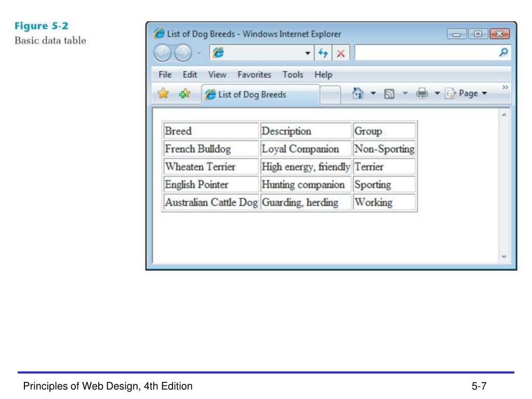Click the Print icon
This screenshot has height=399, width=532.
click(x=422, y=94)
